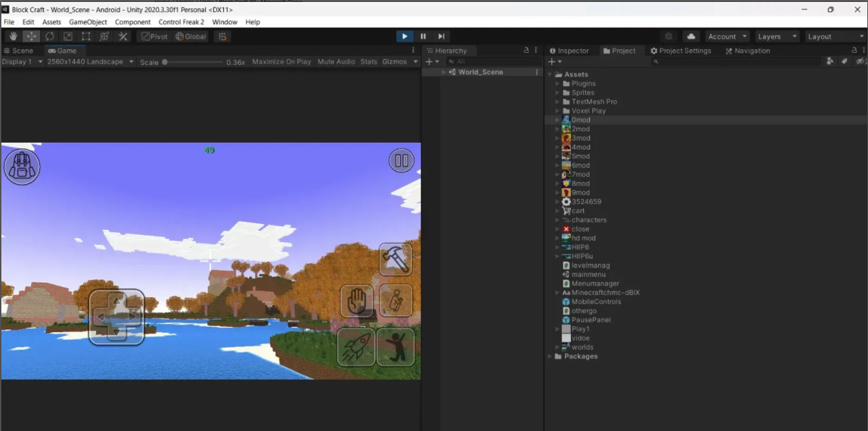Click the Project search field
This screenshot has width=868, height=431.
pyautogui.click(x=737, y=62)
